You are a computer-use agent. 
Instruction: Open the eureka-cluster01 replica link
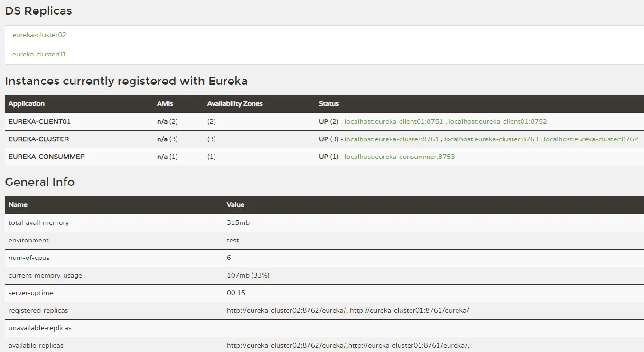(39, 54)
